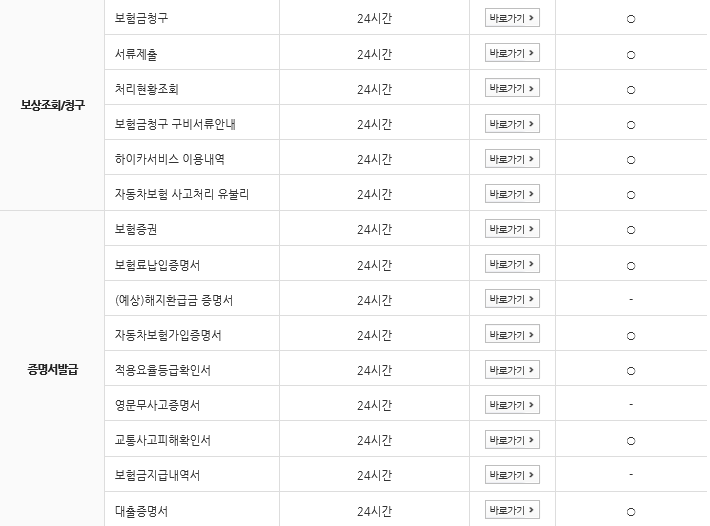Click the 보상조회/청구 category cell
The height and width of the screenshot is (526, 710).
point(52,106)
